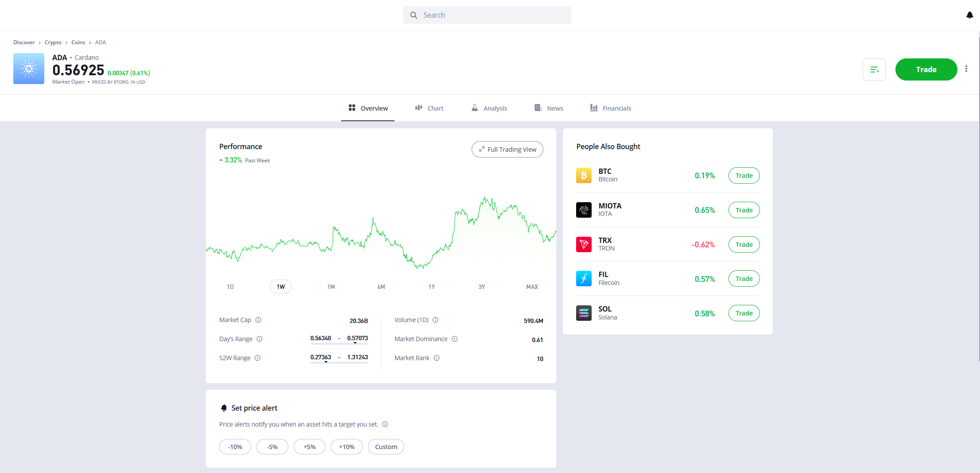Click the TRON logo icon
Viewport: 980px width, 473px height.
tap(584, 244)
